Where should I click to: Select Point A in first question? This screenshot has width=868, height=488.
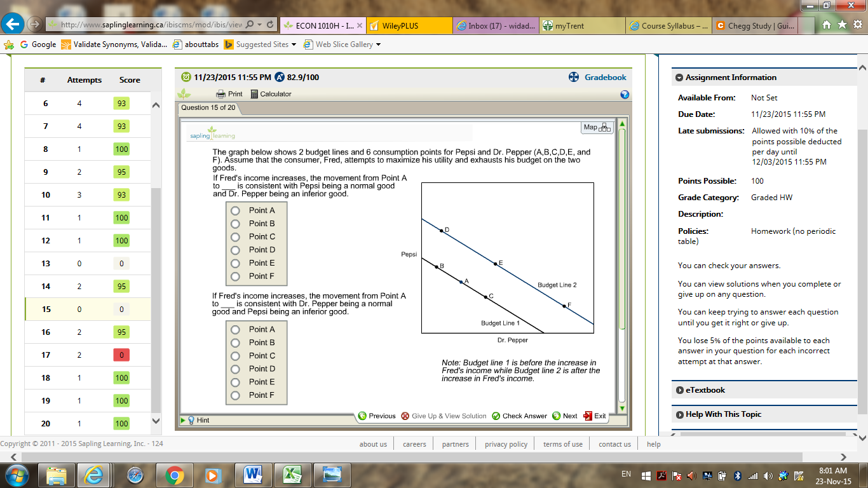(x=235, y=210)
